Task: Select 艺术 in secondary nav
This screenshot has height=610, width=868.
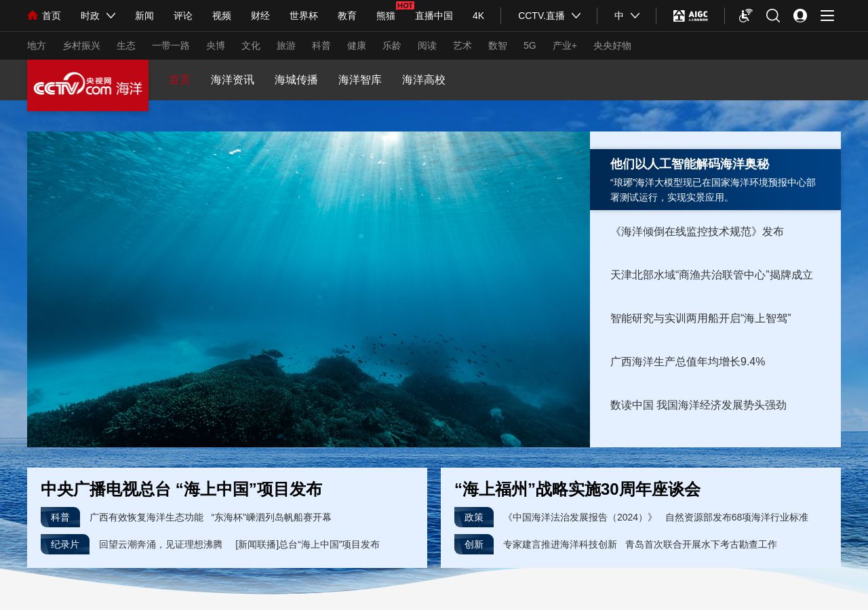Action: [x=462, y=45]
